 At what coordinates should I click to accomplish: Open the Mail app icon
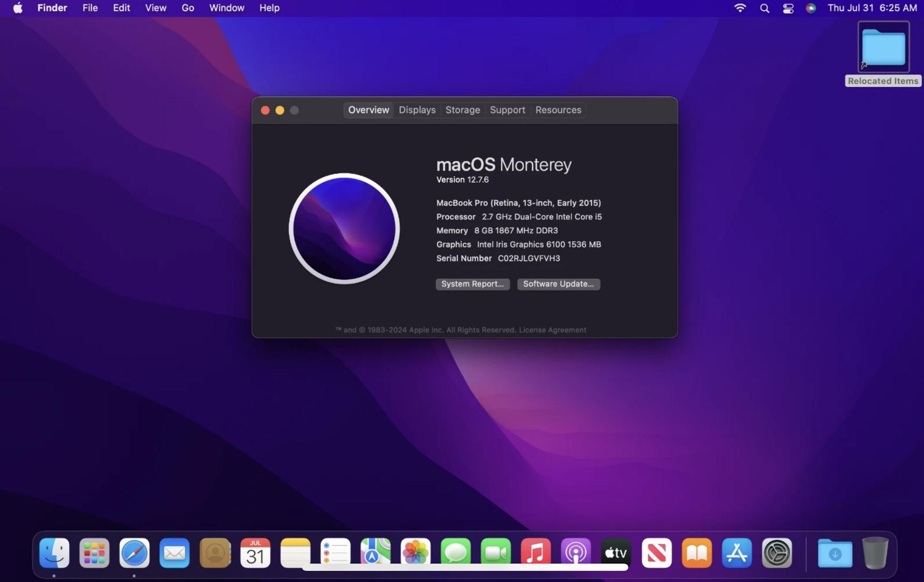tap(175, 553)
